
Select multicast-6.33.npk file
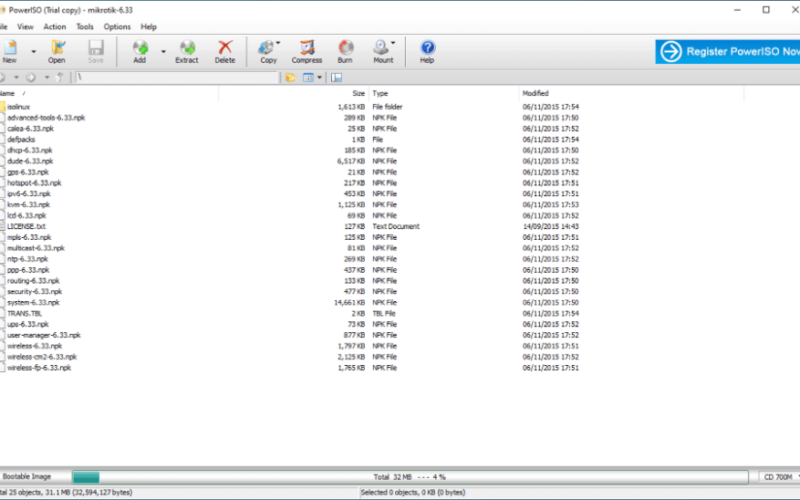click(36, 248)
